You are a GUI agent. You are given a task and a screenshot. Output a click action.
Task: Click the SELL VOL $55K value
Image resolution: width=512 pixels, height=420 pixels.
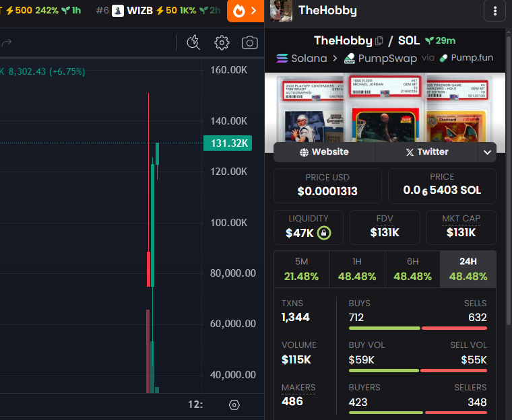(474, 359)
